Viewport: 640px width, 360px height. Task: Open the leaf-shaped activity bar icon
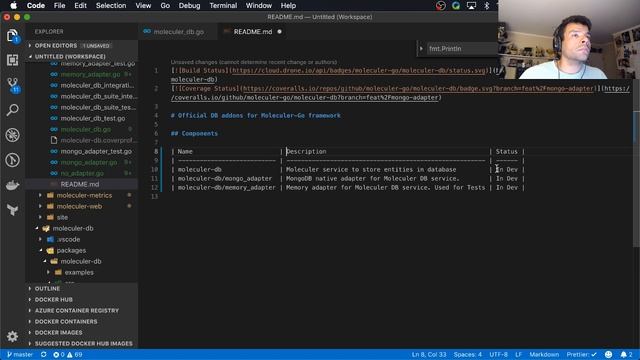click(x=13, y=210)
